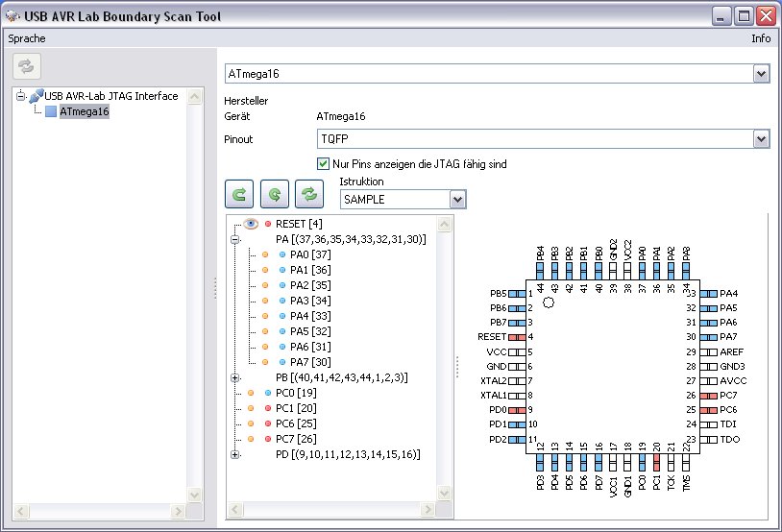This screenshot has width=782, height=532.
Task: Click red PC7 pin 26 on chip diagram
Action: (x=709, y=396)
